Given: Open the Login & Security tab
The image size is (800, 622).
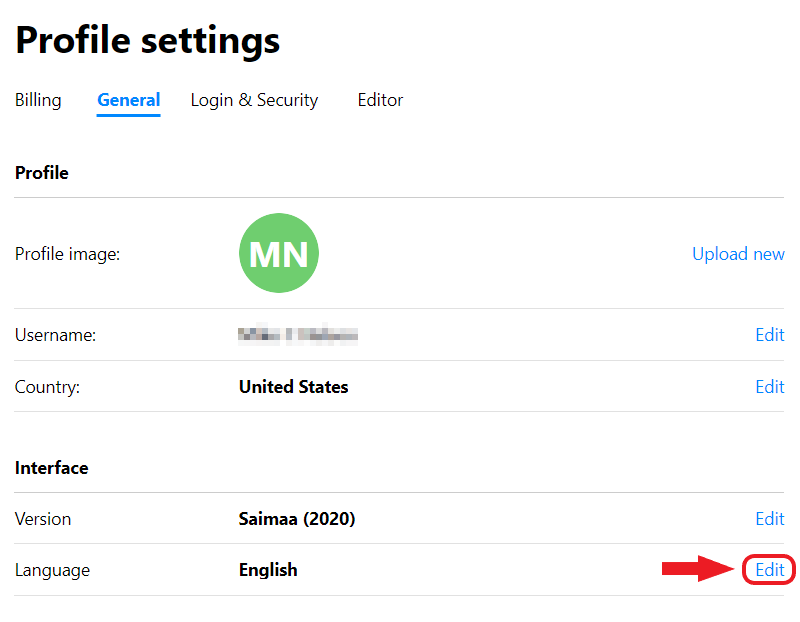Looking at the screenshot, I should (x=254, y=100).
